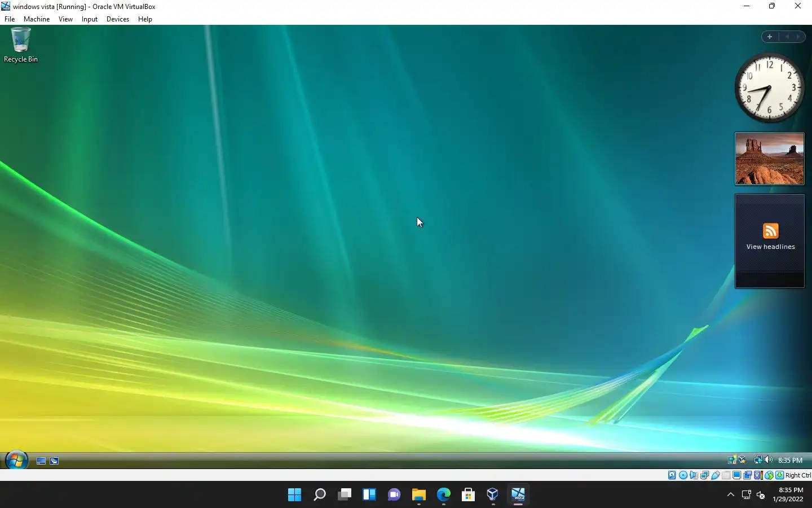Open Microsoft Edge on the host taskbar
The width and height of the screenshot is (812, 508).
click(443, 494)
